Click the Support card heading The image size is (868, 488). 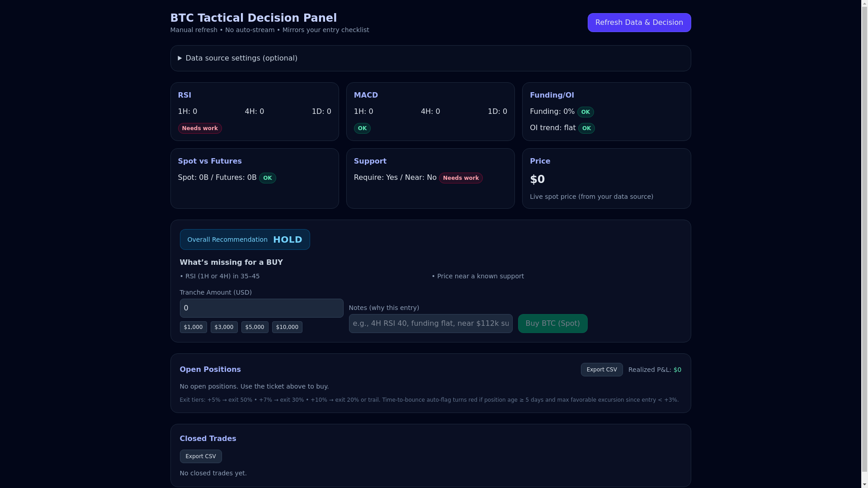click(370, 161)
